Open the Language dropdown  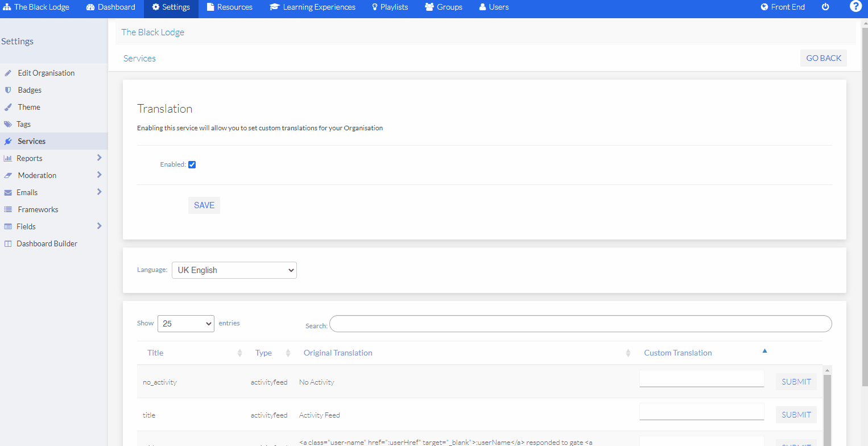[x=234, y=270]
